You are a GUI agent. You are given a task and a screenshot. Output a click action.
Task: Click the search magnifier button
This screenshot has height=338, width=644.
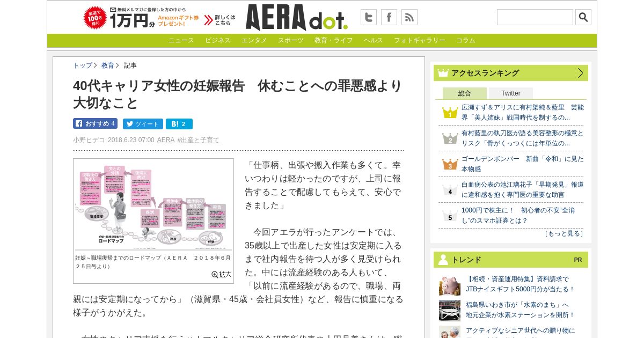[x=583, y=17]
